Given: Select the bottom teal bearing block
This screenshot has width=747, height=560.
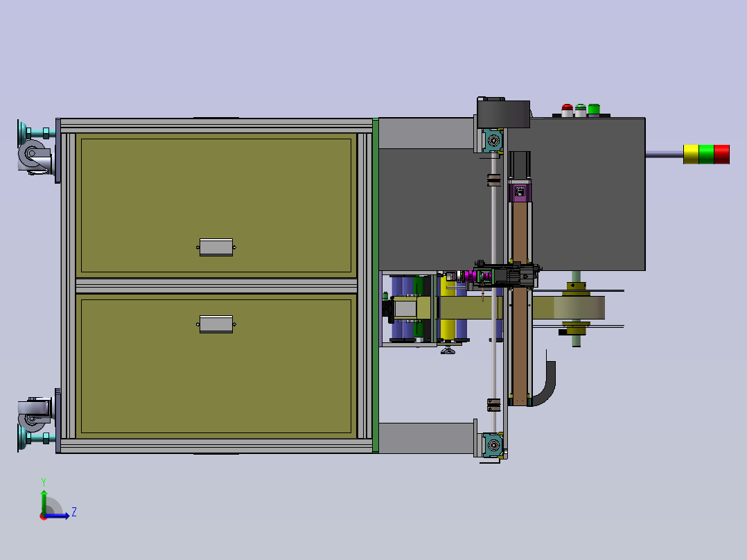Looking at the screenshot, I should point(493,445).
